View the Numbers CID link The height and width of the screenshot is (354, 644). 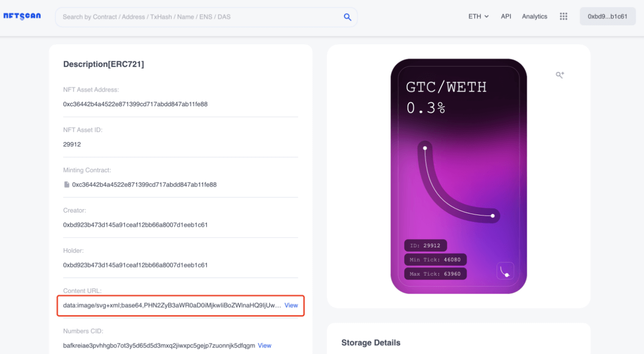[265, 345]
